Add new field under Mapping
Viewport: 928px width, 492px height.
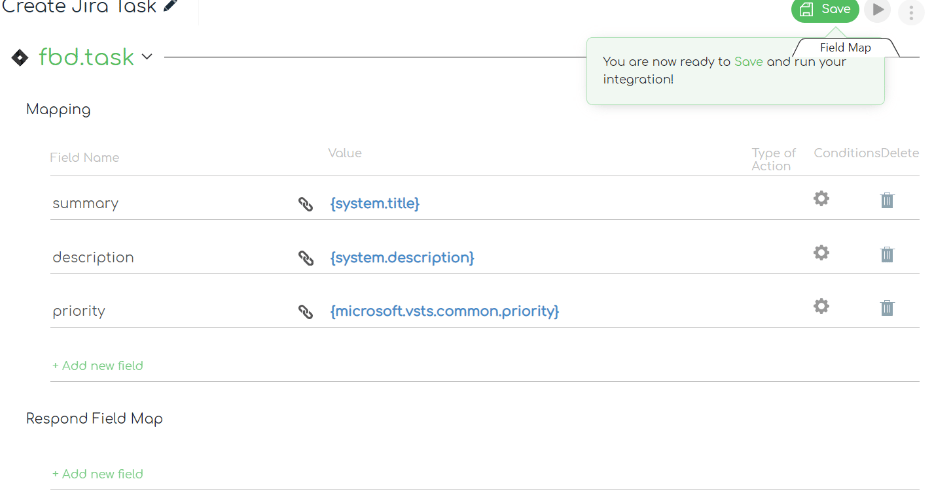point(98,366)
